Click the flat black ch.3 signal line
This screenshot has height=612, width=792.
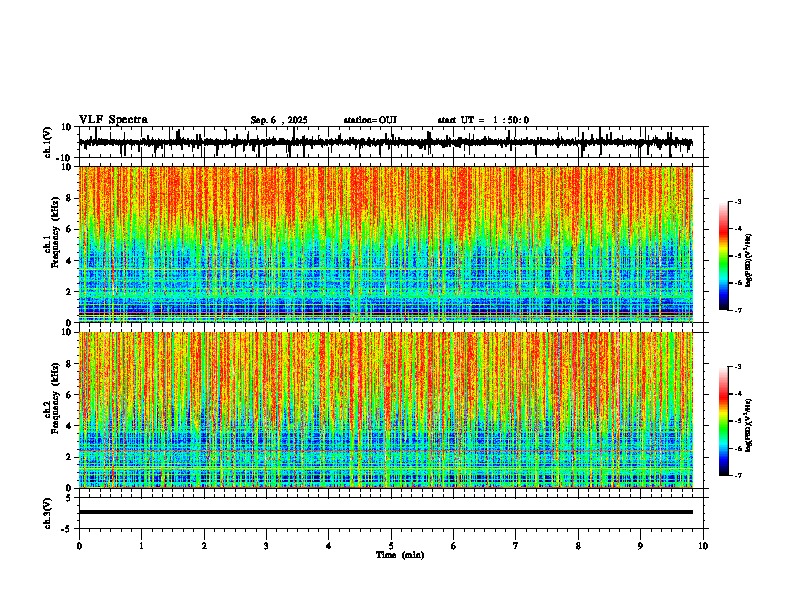(386, 512)
